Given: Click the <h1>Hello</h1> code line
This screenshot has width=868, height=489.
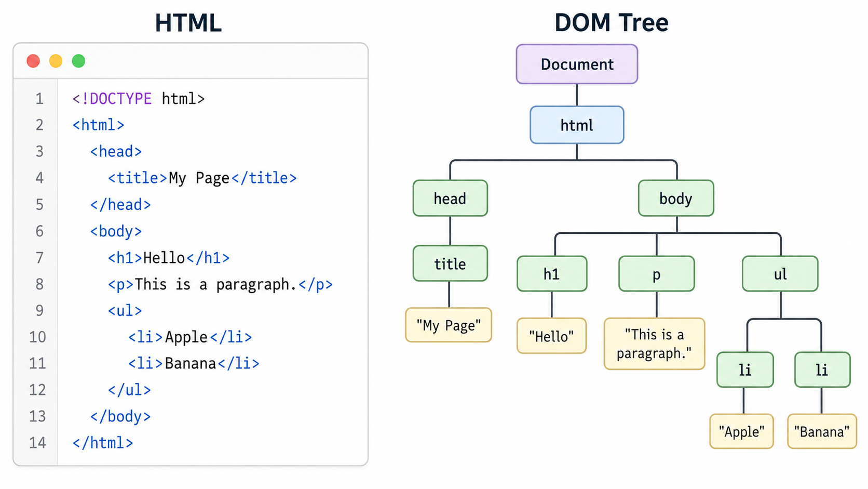Looking at the screenshot, I should click(x=169, y=257).
